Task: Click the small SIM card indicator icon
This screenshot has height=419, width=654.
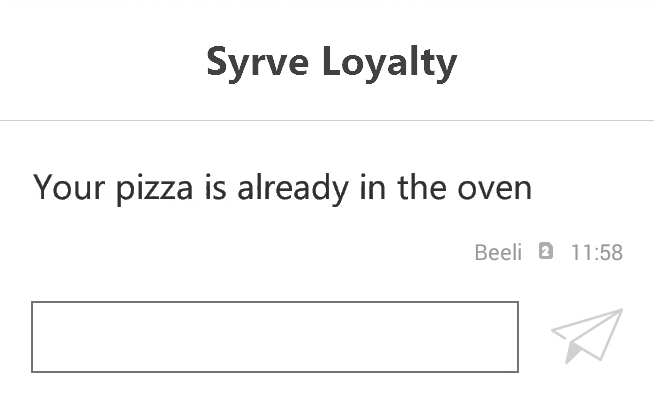Action: pyautogui.click(x=545, y=251)
